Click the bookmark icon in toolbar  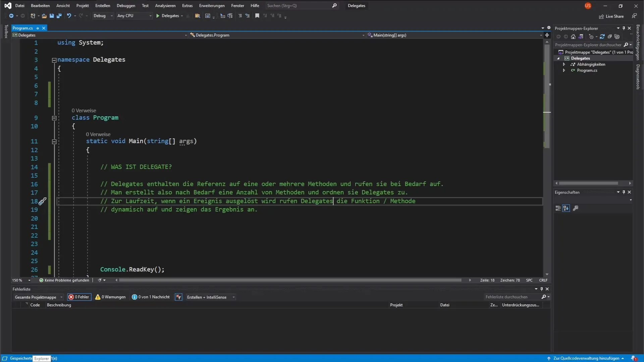[257, 16]
